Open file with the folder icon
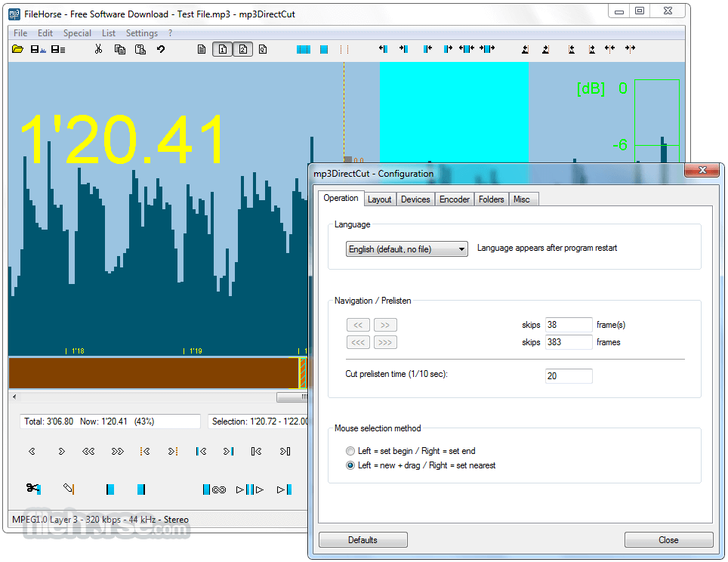 pos(17,49)
